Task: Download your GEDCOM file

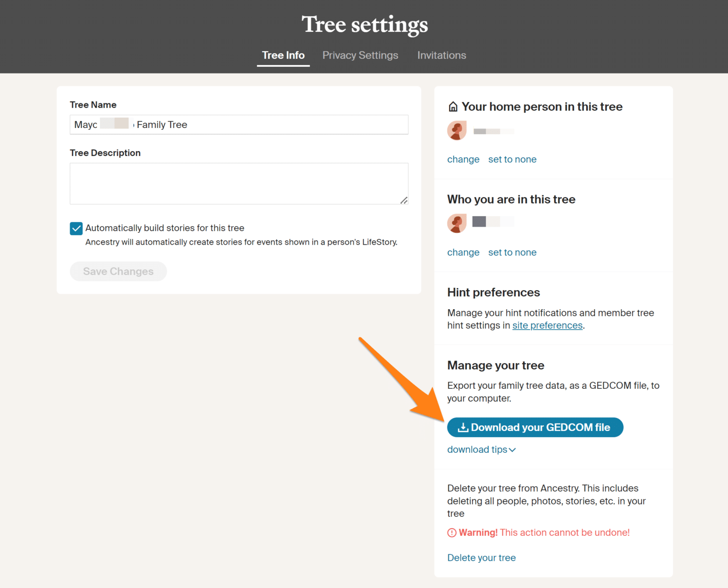Action: 535,427
